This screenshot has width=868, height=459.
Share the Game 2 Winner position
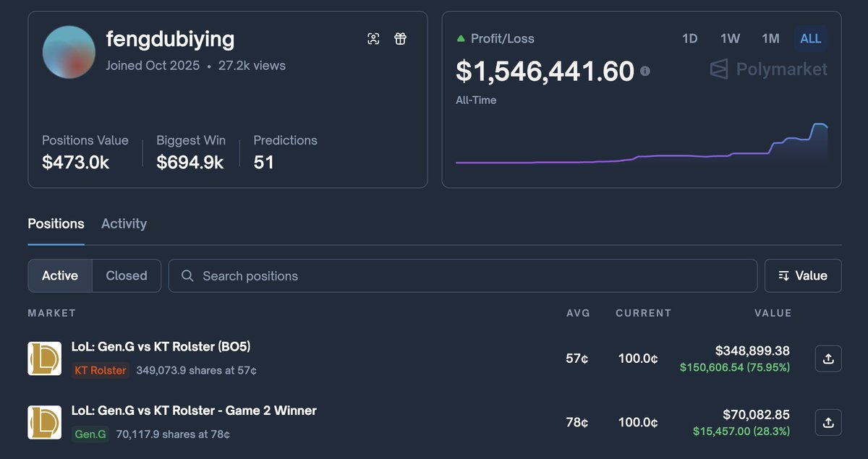pos(828,422)
